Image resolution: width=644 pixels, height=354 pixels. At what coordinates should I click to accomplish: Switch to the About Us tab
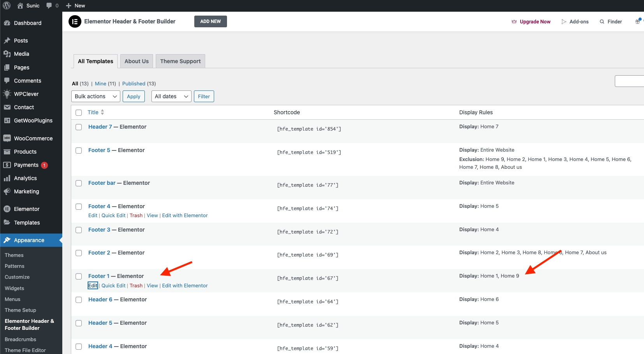click(x=136, y=61)
